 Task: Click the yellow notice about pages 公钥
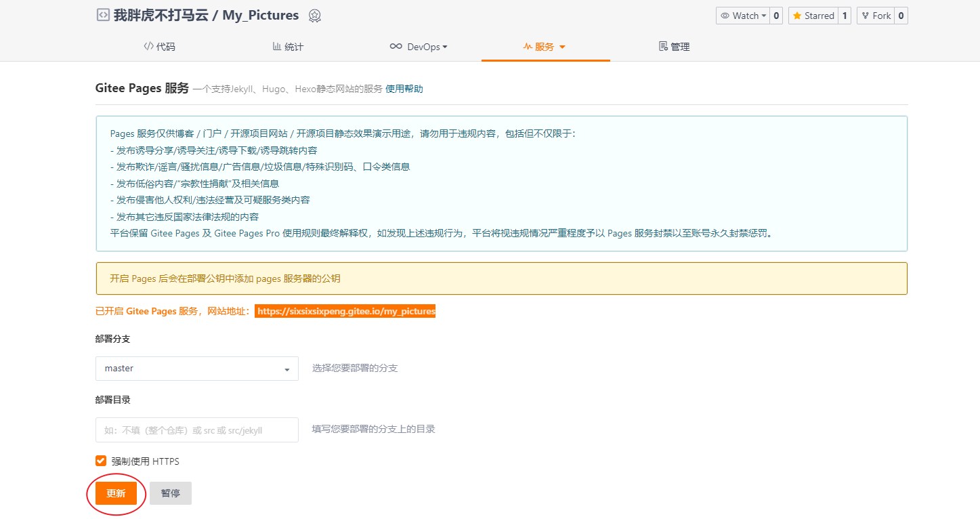pyautogui.click(x=501, y=278)
